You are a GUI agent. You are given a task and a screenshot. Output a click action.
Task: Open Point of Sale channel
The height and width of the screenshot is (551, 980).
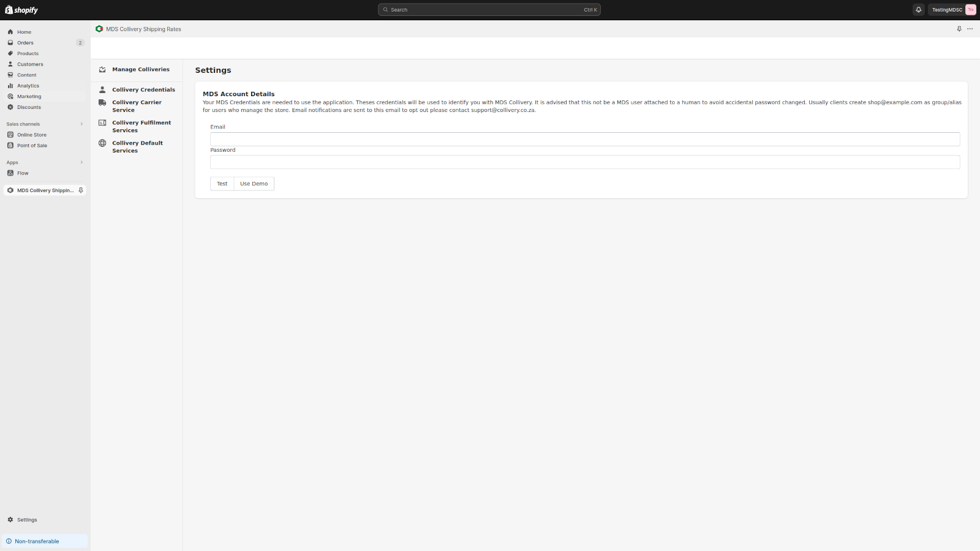pyautogui.click(x=32, y=146)
